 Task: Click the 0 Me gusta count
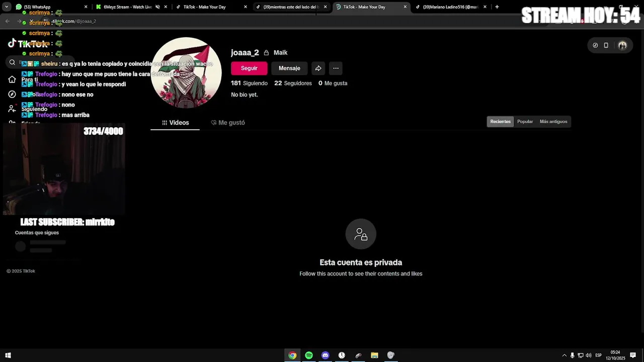point(333,83)
